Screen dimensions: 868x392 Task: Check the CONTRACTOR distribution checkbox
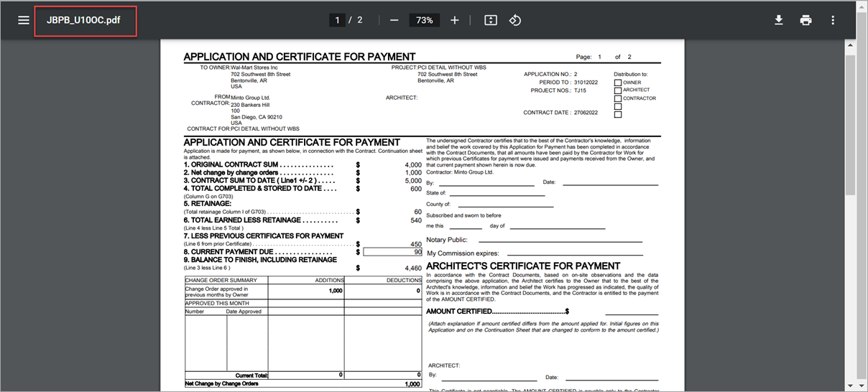(618, 98)
